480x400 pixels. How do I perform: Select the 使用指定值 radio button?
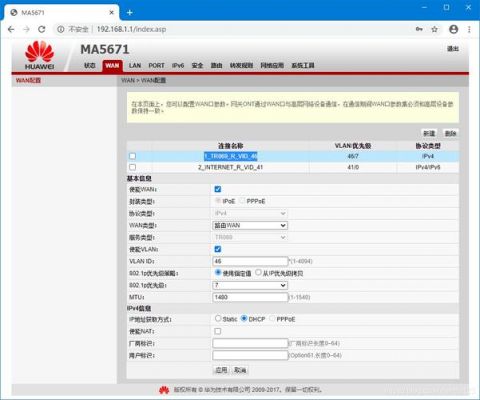point(218,272)
